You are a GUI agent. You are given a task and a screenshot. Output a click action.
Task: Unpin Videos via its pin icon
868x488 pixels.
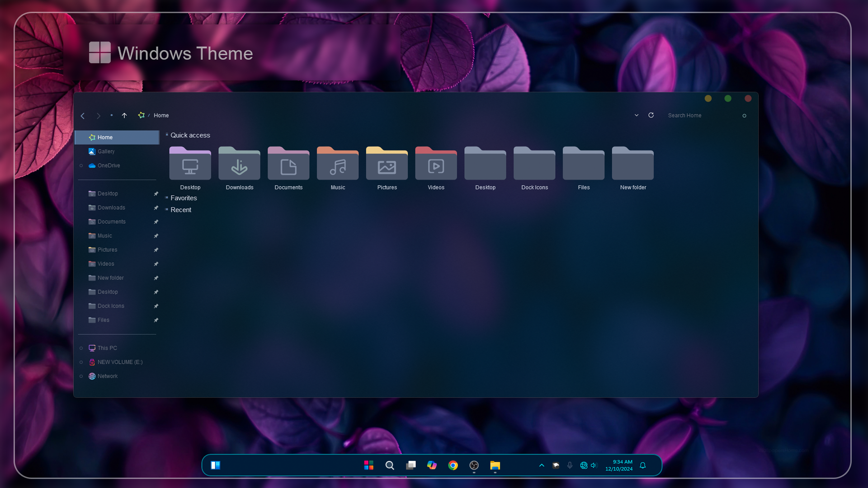(x=156, y=263)
